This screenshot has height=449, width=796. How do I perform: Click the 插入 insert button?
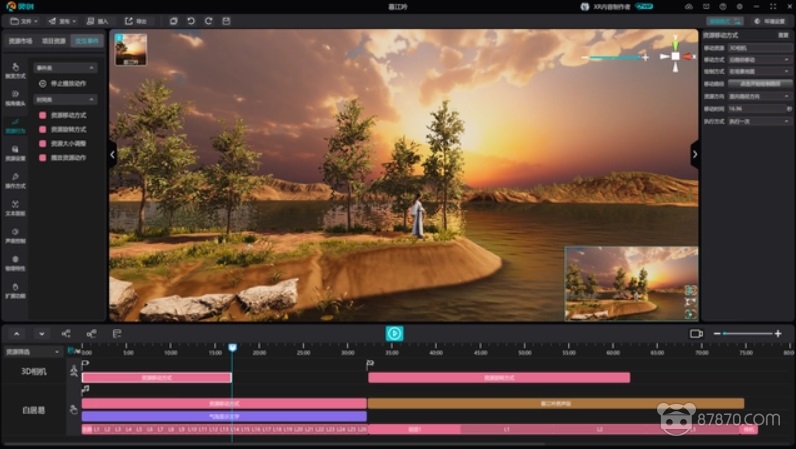point(98,20)
